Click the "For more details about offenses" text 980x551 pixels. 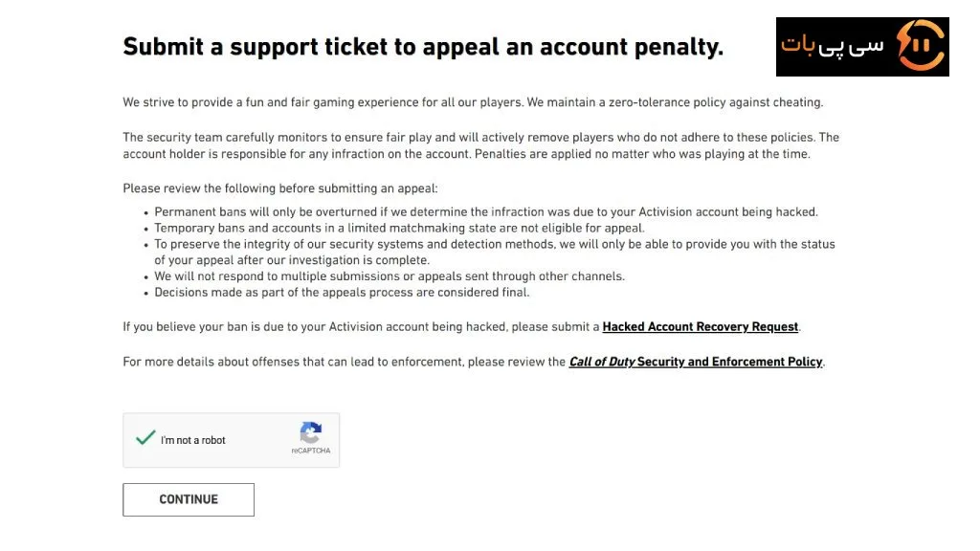point(345,362)
